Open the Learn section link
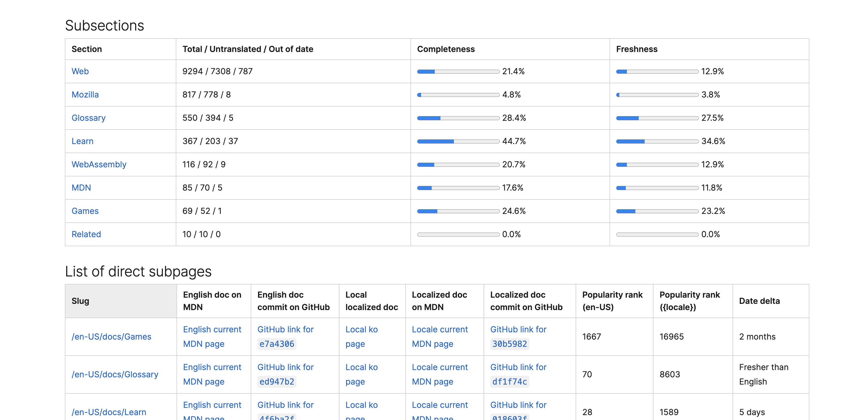 pyautogui.click(x=82, y=141)
